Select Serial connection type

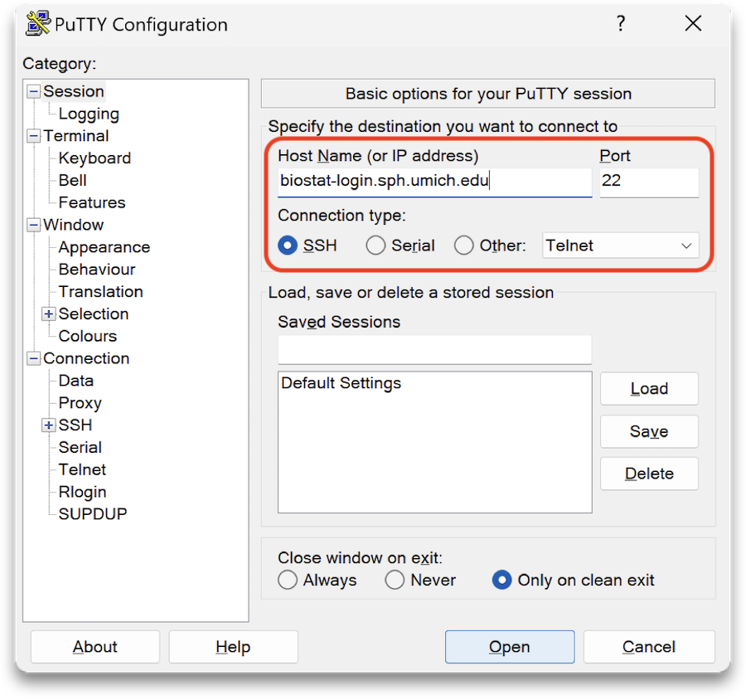pyautogui.click(x=375, y=245)
